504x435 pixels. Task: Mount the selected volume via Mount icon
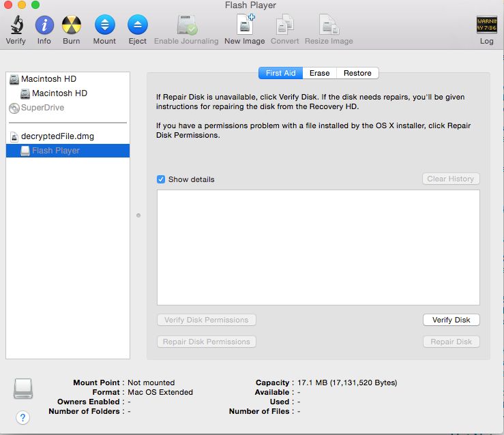(105, 25)
